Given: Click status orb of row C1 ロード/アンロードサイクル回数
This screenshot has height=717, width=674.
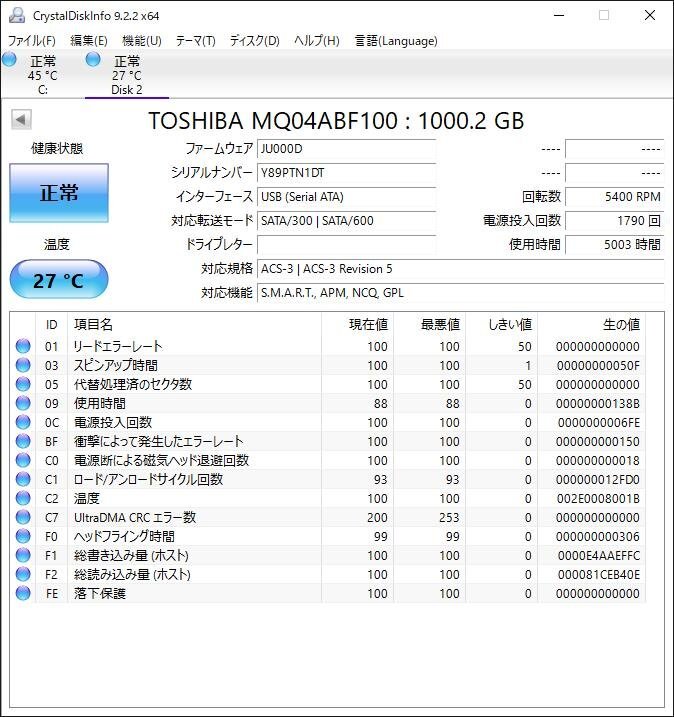Looking at the screenshot, I should [23, 479].
